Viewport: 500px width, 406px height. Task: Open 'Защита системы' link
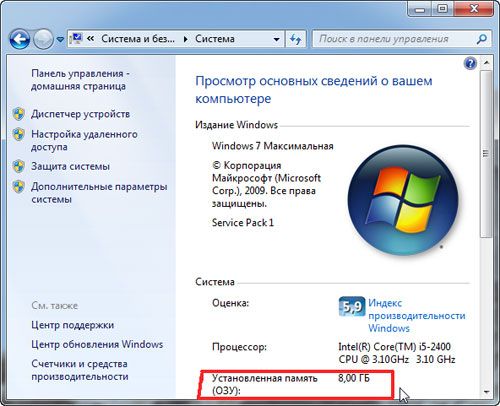(70, 166)
